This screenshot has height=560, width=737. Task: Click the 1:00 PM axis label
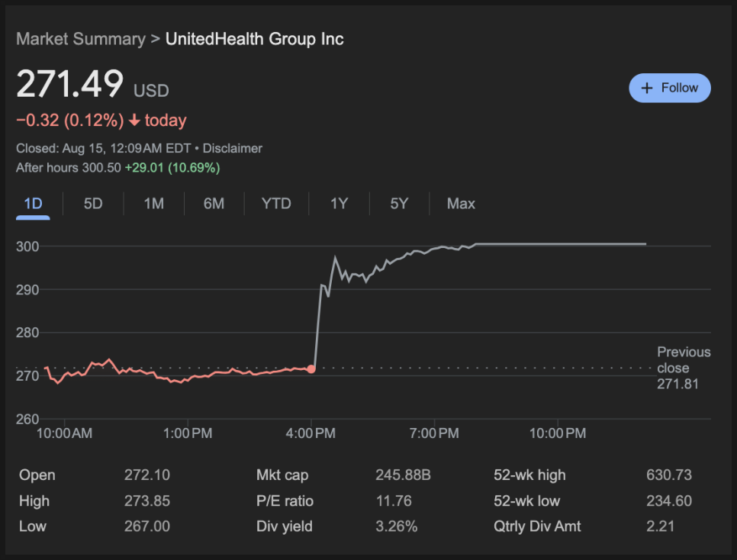pos(188,433)
